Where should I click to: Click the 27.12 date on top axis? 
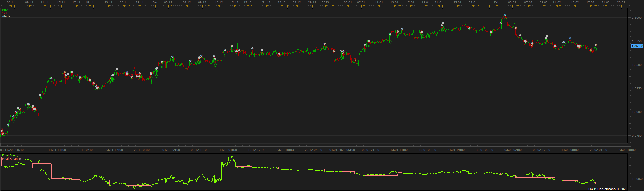point(297,2)
